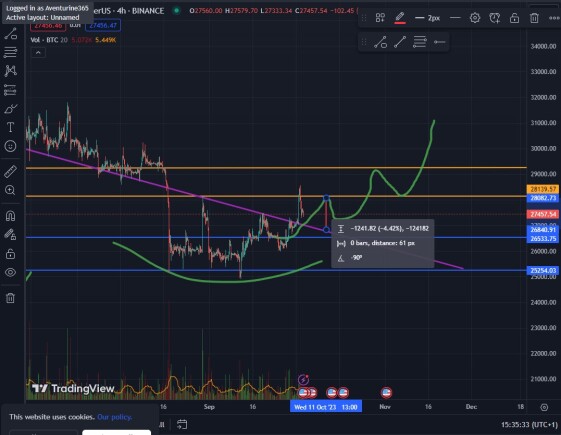Pick trend line in favorites toolbar
This screenshot has height=435, width=561.
[x=380, y=42]
